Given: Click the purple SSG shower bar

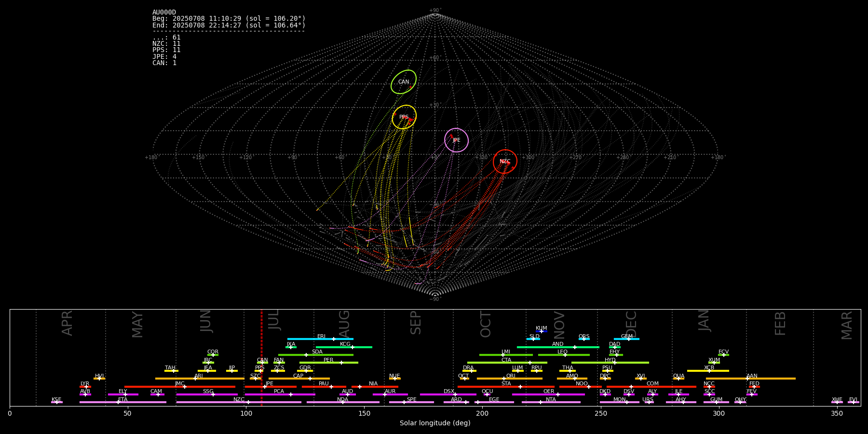Looking at the screenshot, I should click(x=207, y=394).
